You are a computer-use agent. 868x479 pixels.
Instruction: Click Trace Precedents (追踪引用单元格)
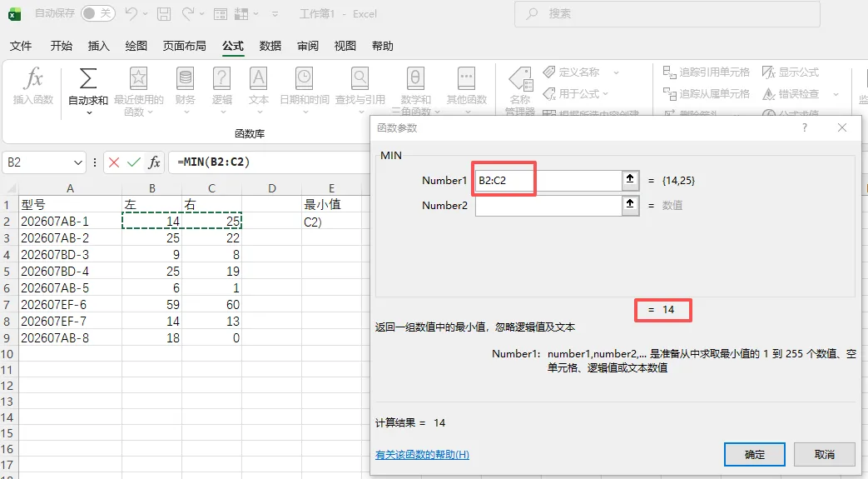(x=707, y=72)
